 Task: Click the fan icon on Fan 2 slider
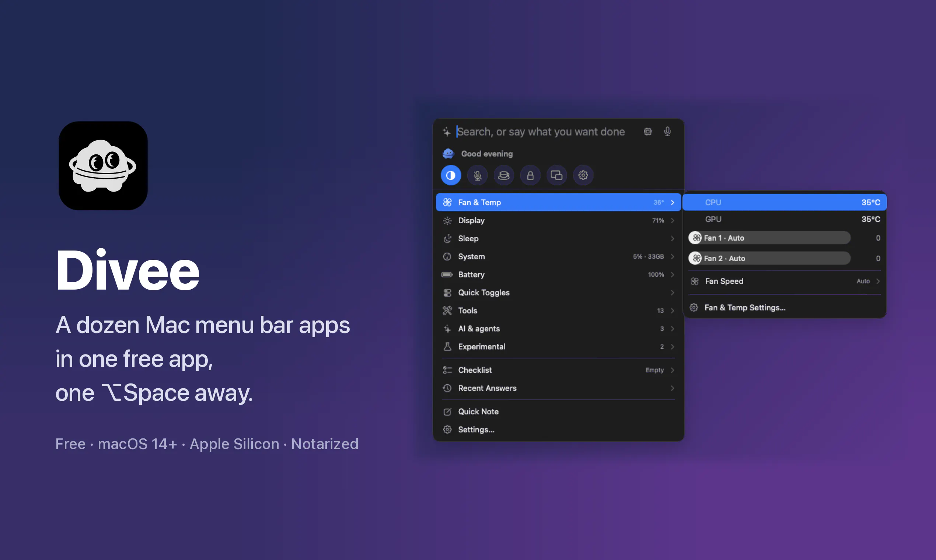pos(696,258)
